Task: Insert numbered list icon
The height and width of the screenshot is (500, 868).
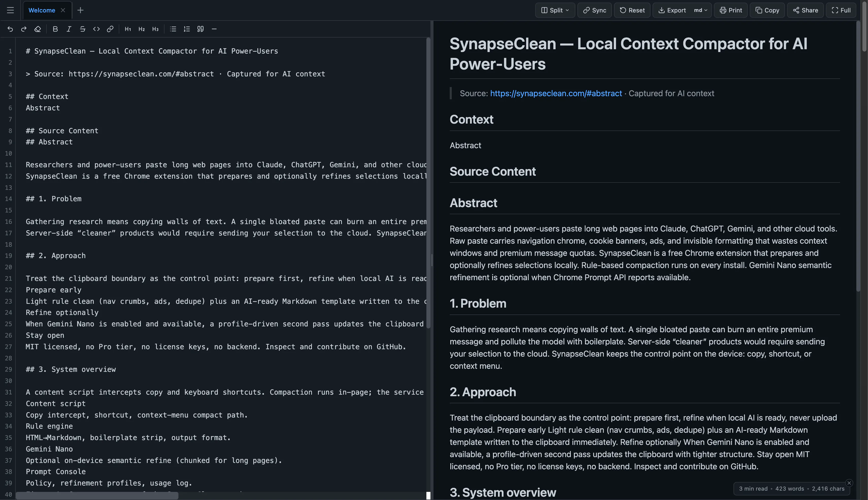Action: click(x=187, y=29)
